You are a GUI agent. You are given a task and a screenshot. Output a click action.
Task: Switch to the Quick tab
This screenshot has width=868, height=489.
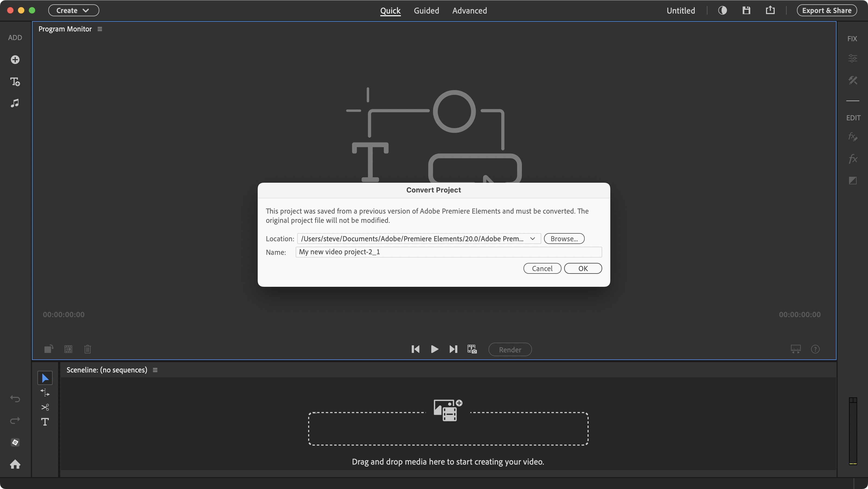click(x=390, y=11)
